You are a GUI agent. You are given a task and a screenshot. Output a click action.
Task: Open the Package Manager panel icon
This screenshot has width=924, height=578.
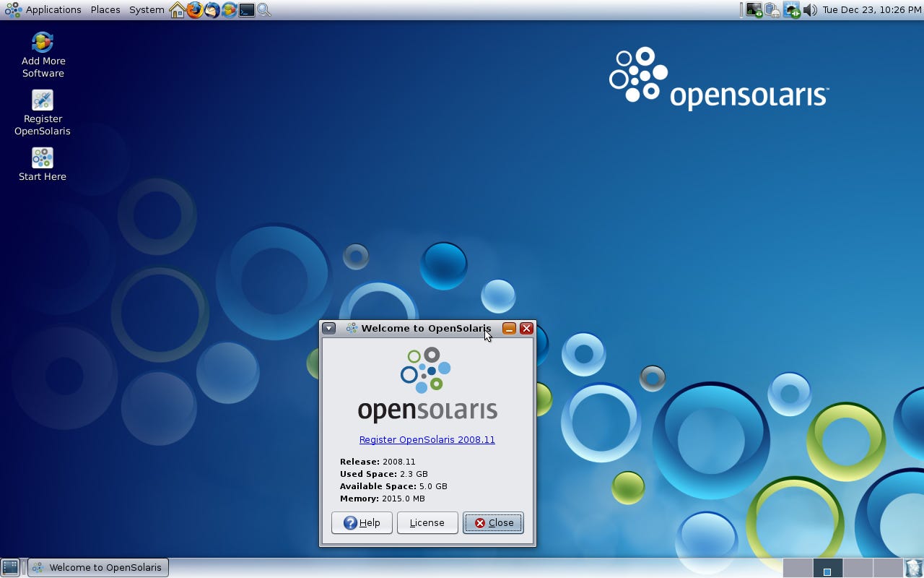tap(228, 9)
